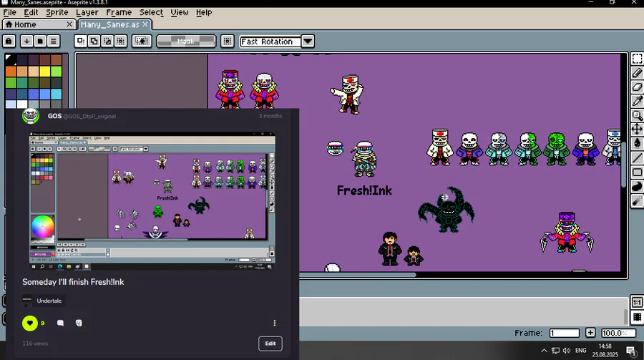Open the palette options hamburger menu

(x=53, y=41)
